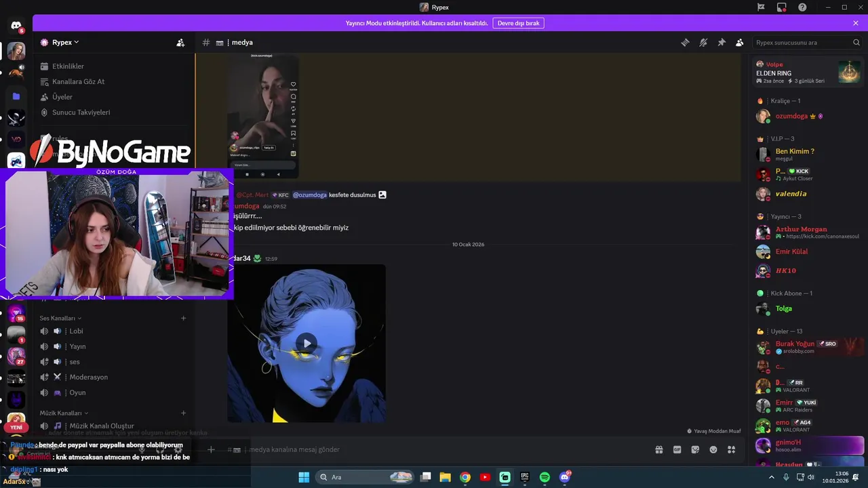The image size is (868, 488).
Task: Show hidden system tray icons chevron
Action: pos(772,477)
